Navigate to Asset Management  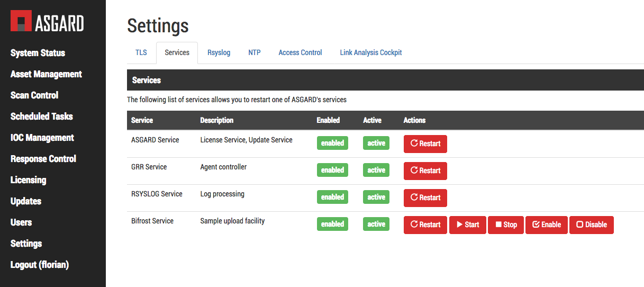point(46,74)
